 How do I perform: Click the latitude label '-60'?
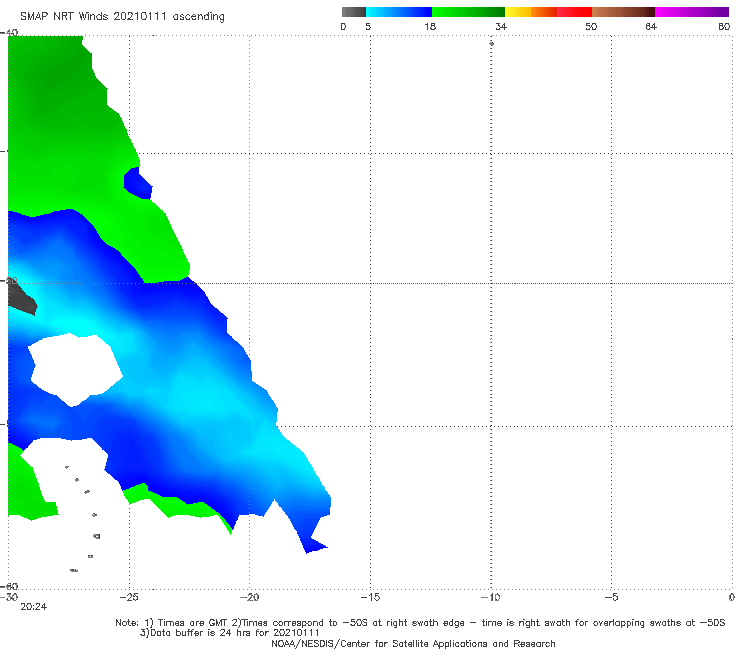pyautogui.click(x=9, y=586)
